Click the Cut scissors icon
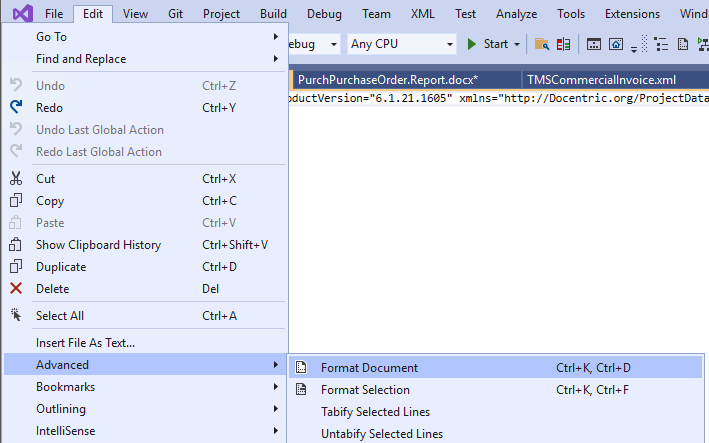Screen dimensions: 709x443 coord(16,179)
